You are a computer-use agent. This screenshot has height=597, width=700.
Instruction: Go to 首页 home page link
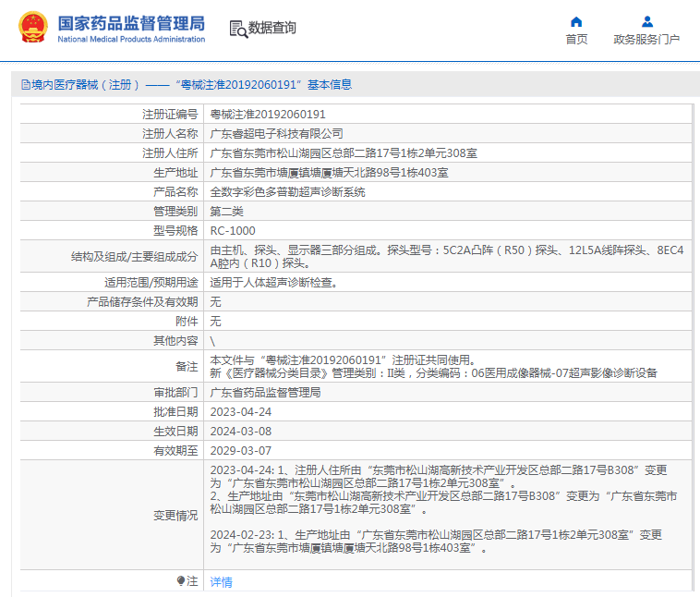coord(576,40)
